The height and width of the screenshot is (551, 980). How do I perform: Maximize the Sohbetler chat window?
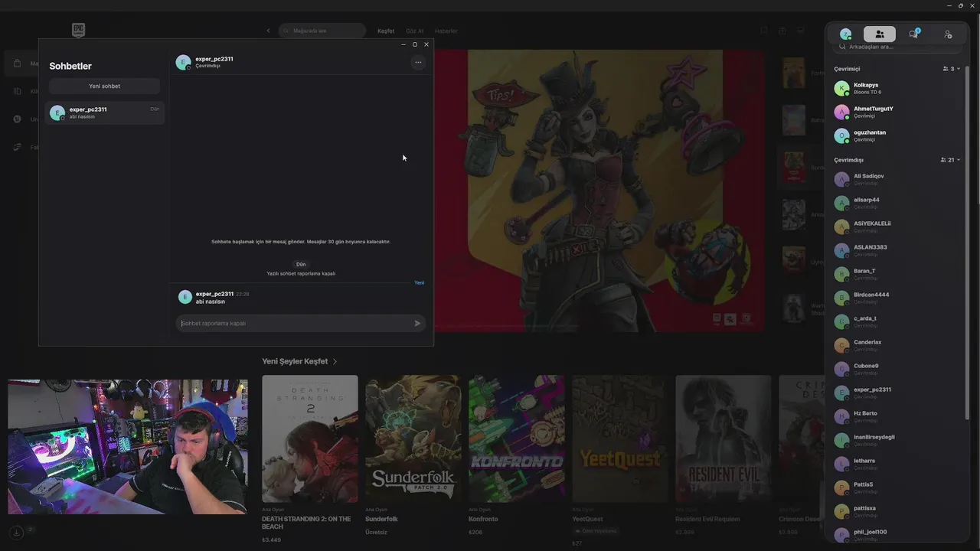click(x=415, y=44)
